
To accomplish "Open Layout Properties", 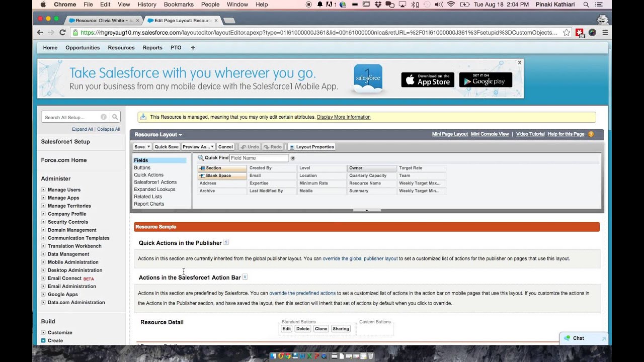I will pos(311,147).
